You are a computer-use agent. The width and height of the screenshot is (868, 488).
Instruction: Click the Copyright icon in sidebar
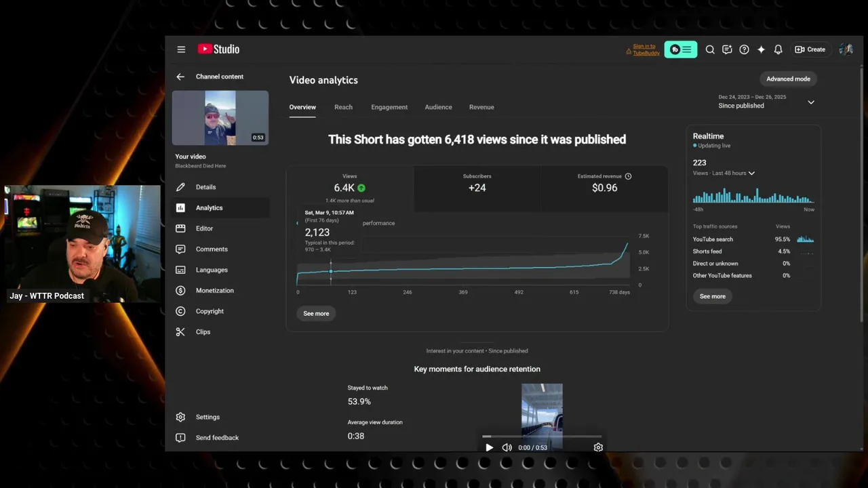pyautogui.click(x=180, y=311)
